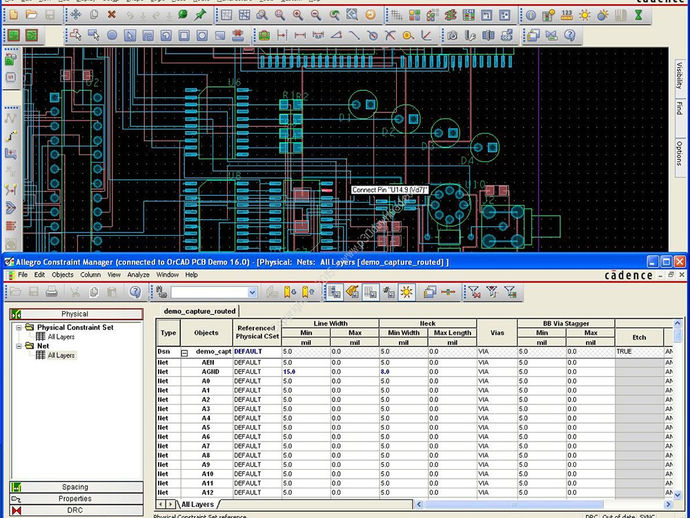Viewport: 690px width, 518px height.
Task: Click the Objects column header
Action: tap(206, 333)
